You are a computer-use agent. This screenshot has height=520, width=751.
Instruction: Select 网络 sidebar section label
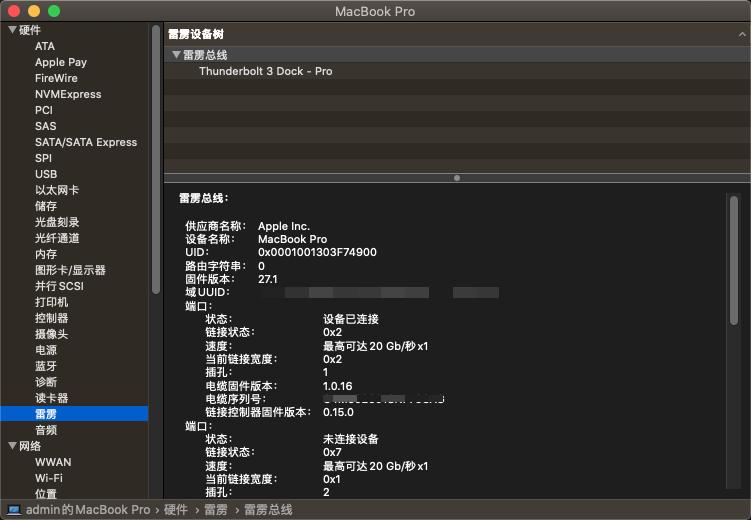click(30, 446)
